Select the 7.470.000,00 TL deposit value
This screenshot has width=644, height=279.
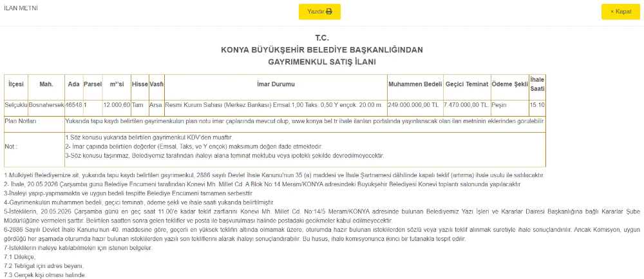[x=466, y=105]
